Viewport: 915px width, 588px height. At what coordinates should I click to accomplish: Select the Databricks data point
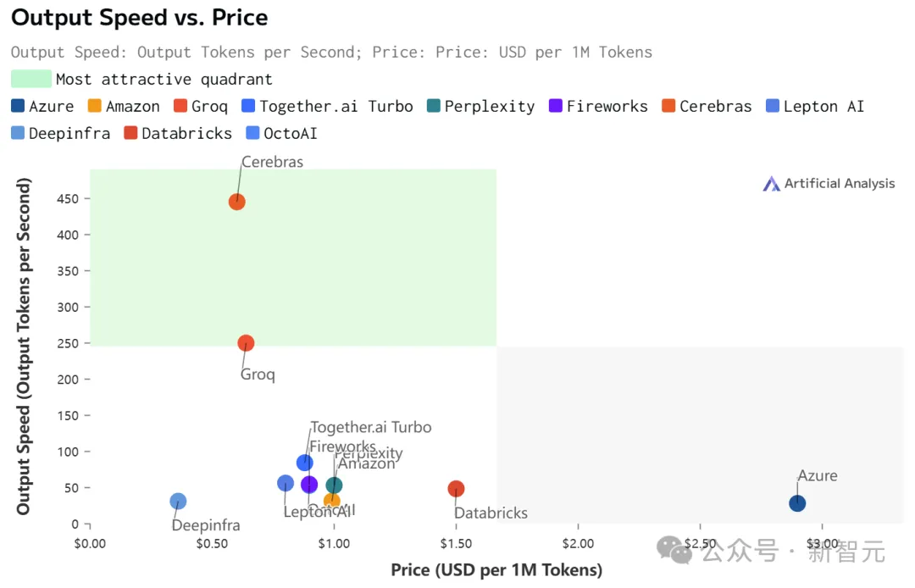(x=457, y=489)
